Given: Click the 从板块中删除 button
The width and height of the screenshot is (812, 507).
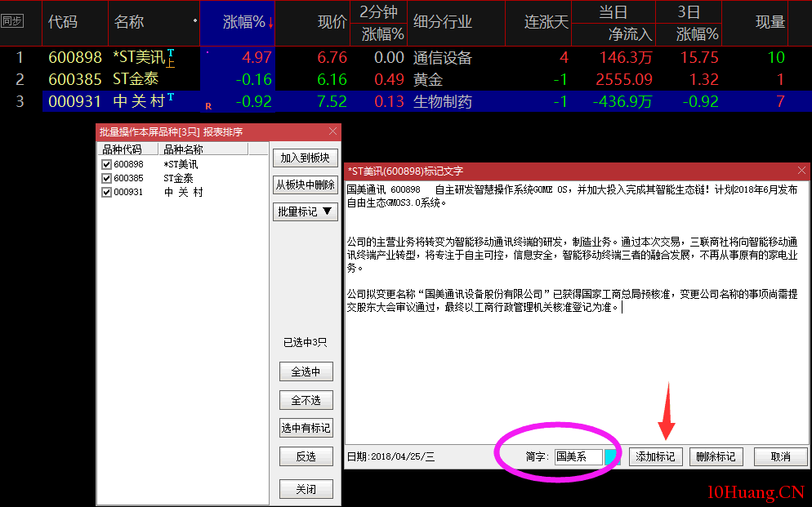Looking at the screenshot, I should coord(305,185).
